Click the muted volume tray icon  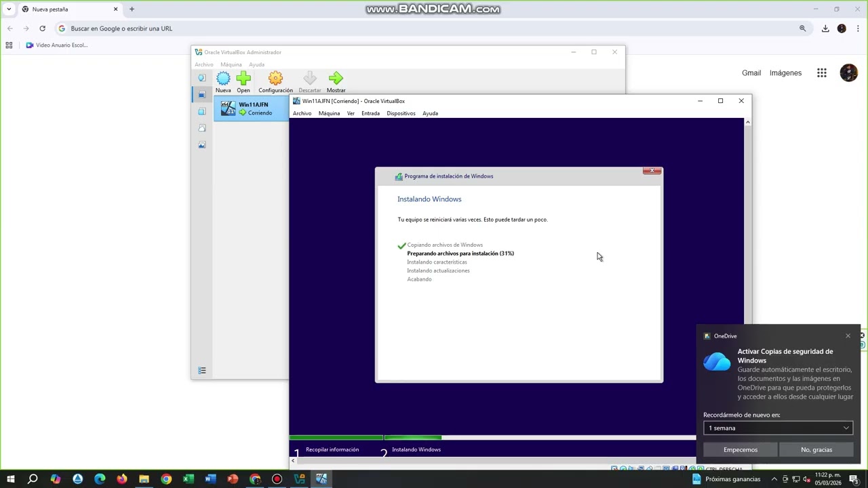coord(806,479)
